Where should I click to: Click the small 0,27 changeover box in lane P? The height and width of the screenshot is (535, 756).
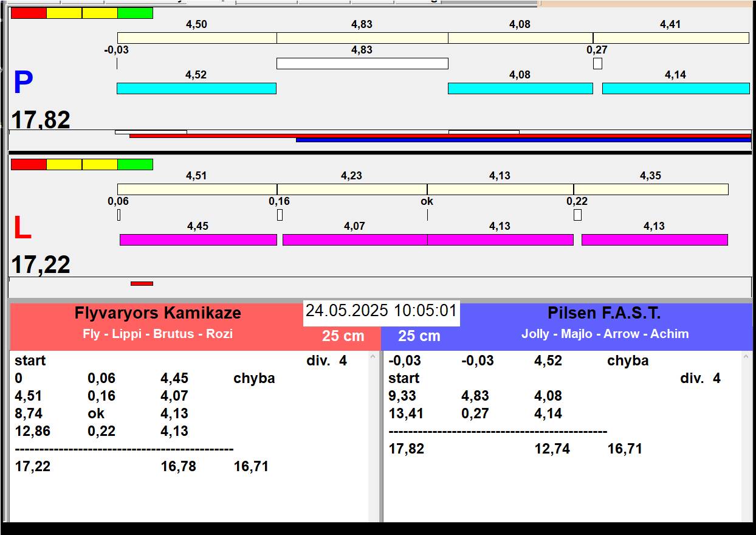pos(597,63)
